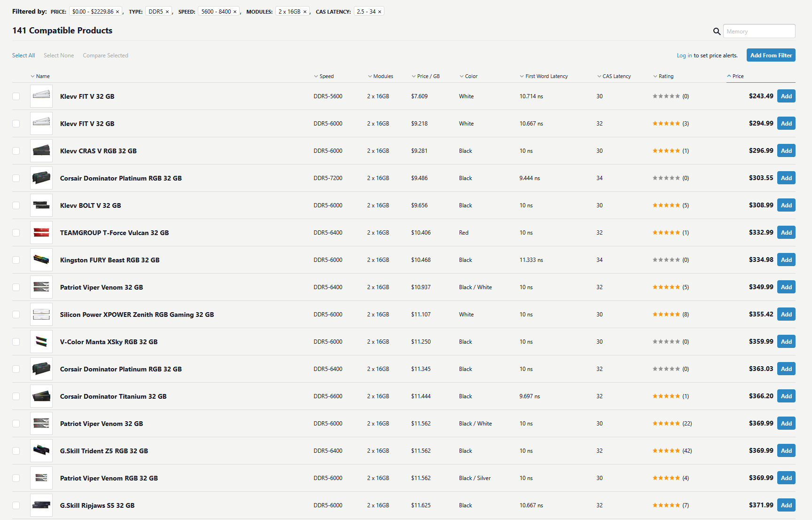Add the TEAMGROUP T-Force Vulcan 32 GB
This screenshot has height=520, width=812.
coord(786,233)
